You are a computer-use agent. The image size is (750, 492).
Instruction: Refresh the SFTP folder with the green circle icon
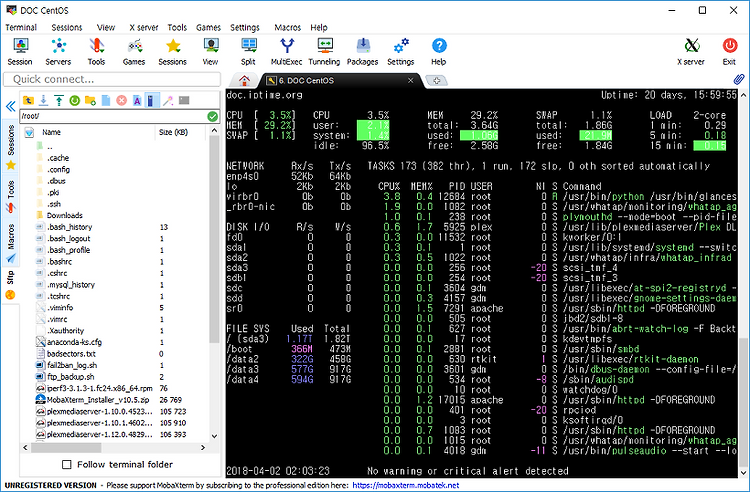(74, 100)
